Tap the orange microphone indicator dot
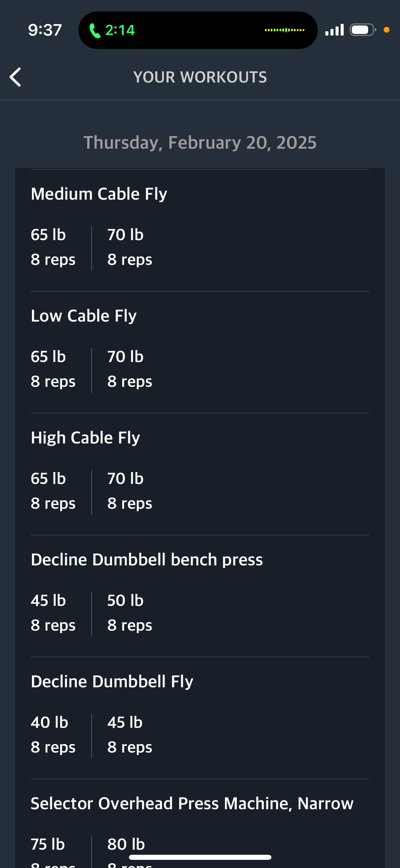The width and height of the screenshot is (400, 868). (x=386, y=30)
